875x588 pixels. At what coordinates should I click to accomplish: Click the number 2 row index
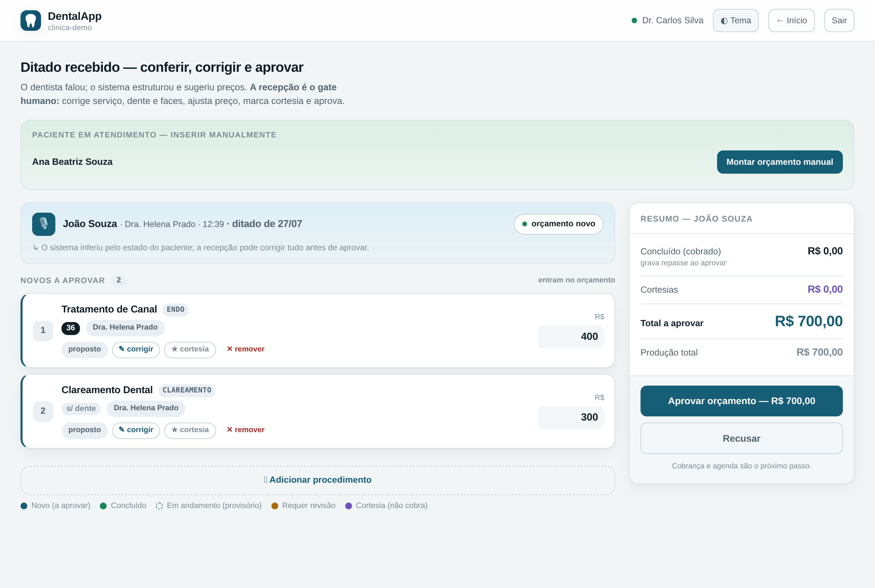click(x=43, y=411)
